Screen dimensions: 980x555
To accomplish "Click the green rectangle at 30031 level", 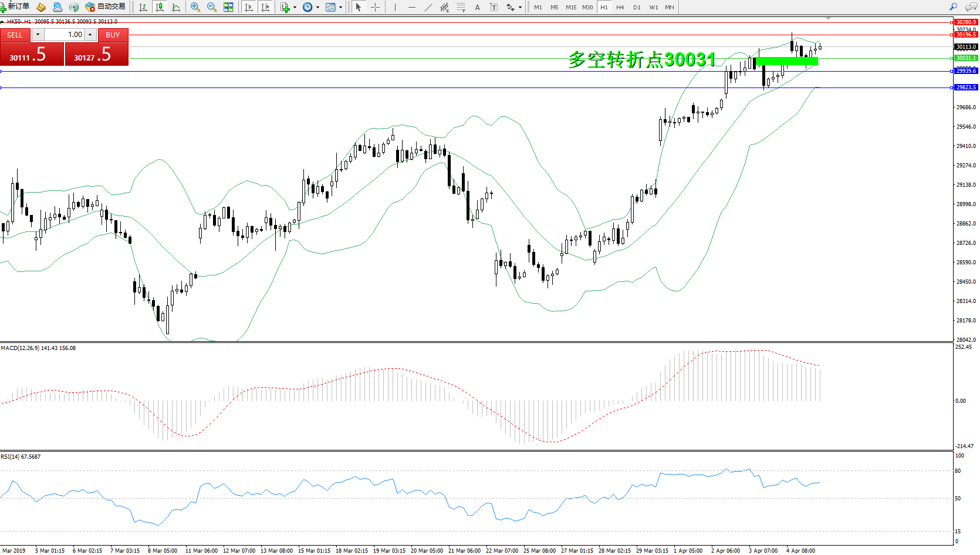I will 786,61.
